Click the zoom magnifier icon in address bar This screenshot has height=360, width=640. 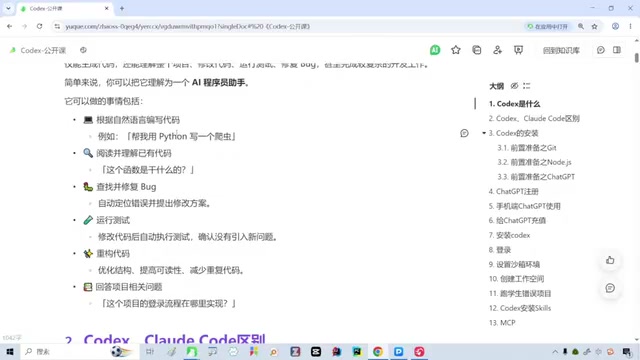tap(580, 26)
